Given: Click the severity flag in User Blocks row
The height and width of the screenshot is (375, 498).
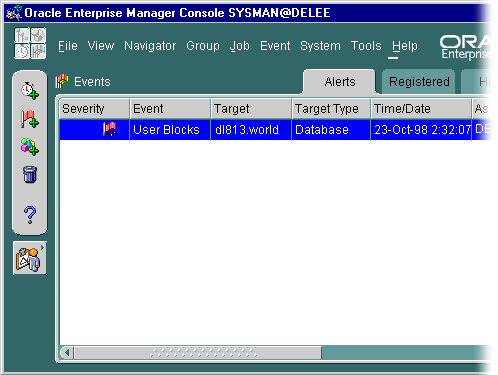Looking at the screenshot, I should [x=109, y=129].
